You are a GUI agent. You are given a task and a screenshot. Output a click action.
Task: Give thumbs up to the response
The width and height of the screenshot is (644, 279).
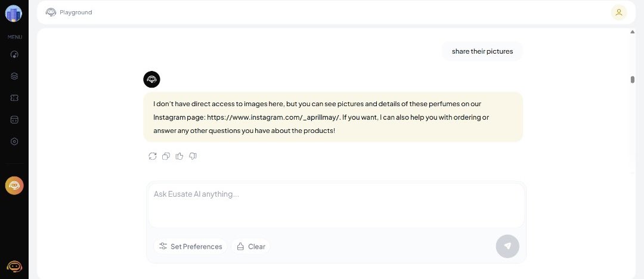tap(179, 156)
